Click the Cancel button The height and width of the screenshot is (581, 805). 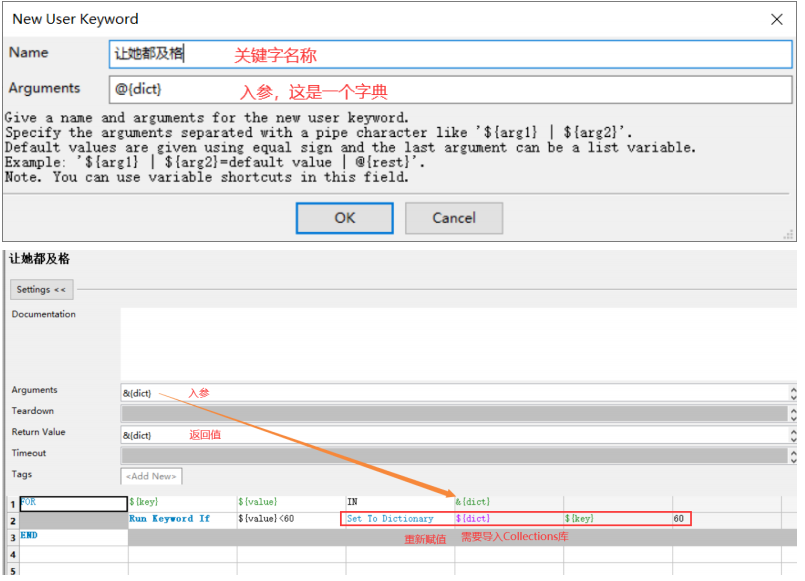coord(454,218)
